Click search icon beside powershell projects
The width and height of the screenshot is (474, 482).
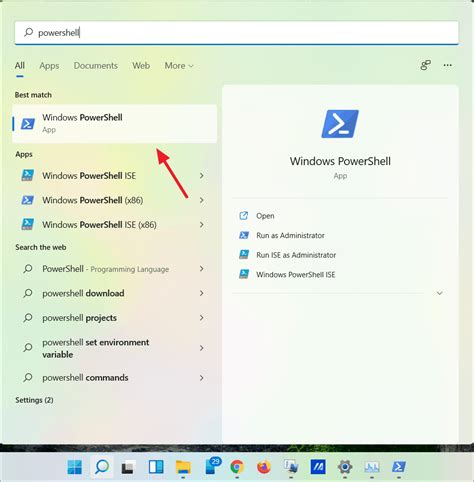coord(28,318)
